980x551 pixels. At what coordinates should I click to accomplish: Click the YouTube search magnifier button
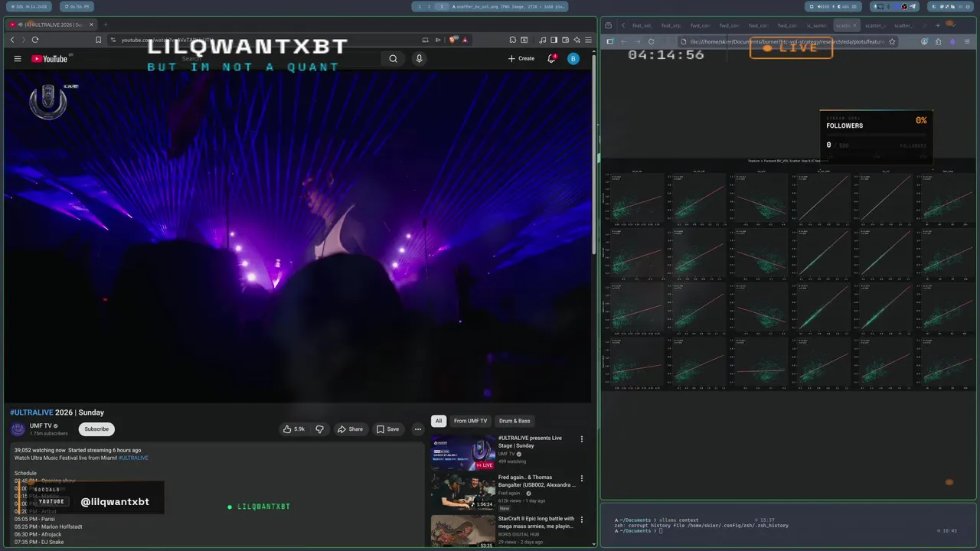pyautogui.click(x=393, y=58)
